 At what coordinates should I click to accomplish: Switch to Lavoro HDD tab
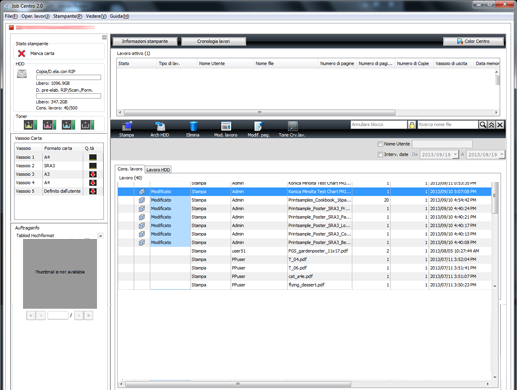pos(158,170)
